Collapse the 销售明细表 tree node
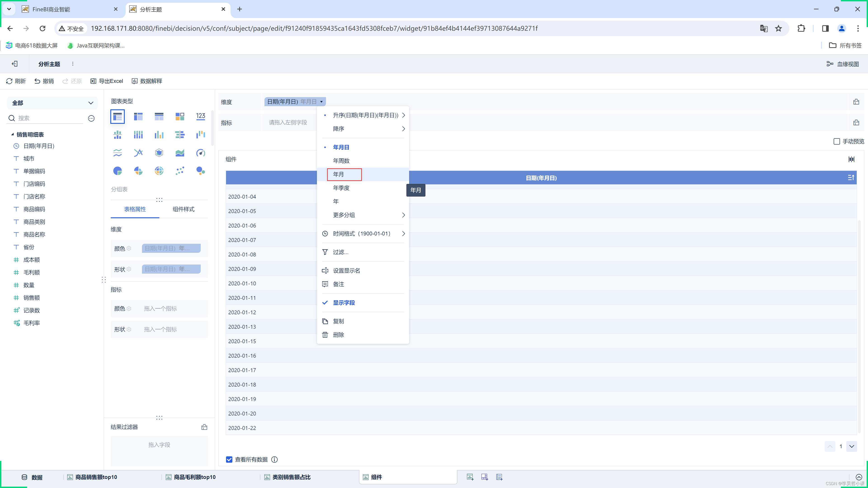This screenshot has height=488, width=868. [12, 134]
